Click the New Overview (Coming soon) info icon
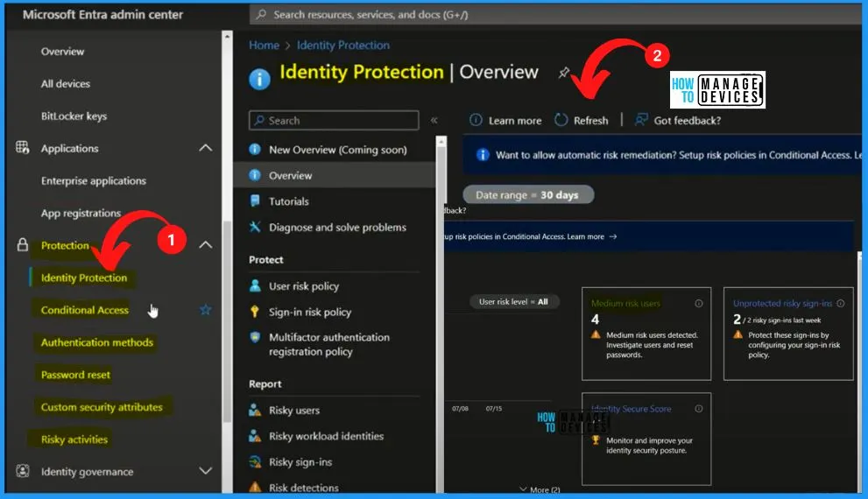868x499 pixels. pyautogui.click(x=255, y=150)
